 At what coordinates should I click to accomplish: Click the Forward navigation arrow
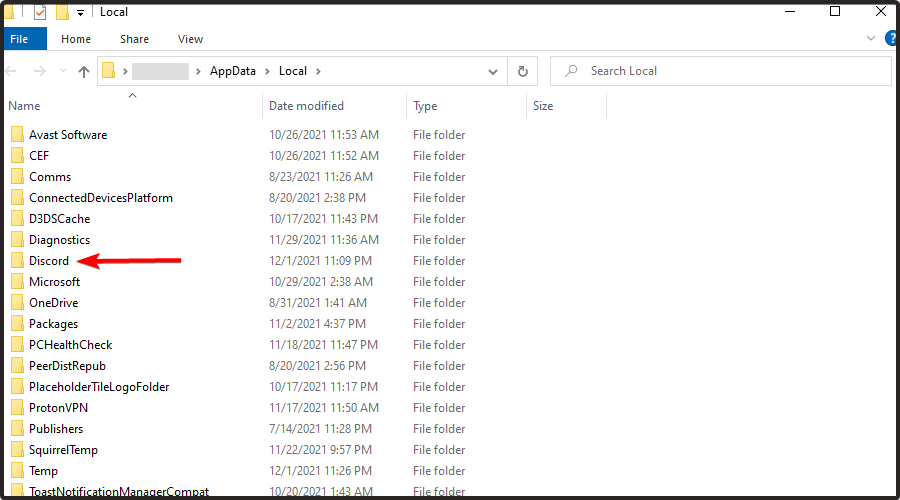pyautogui.click(x=40, y=71)
